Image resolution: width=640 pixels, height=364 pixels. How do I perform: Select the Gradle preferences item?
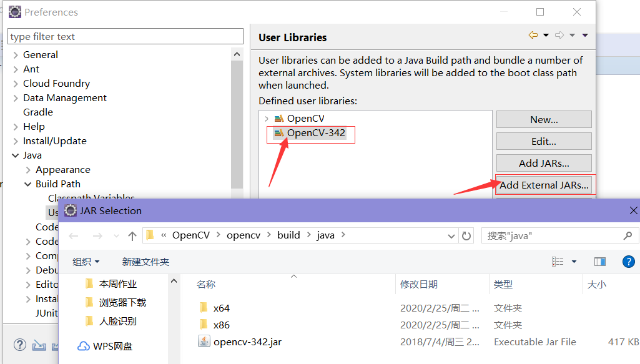(38, 112)
